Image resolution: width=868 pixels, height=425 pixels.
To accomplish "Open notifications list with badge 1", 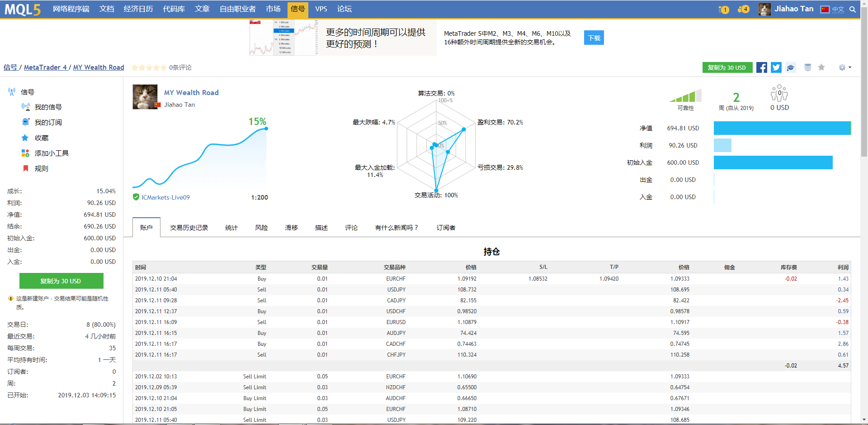I will 723,9.
